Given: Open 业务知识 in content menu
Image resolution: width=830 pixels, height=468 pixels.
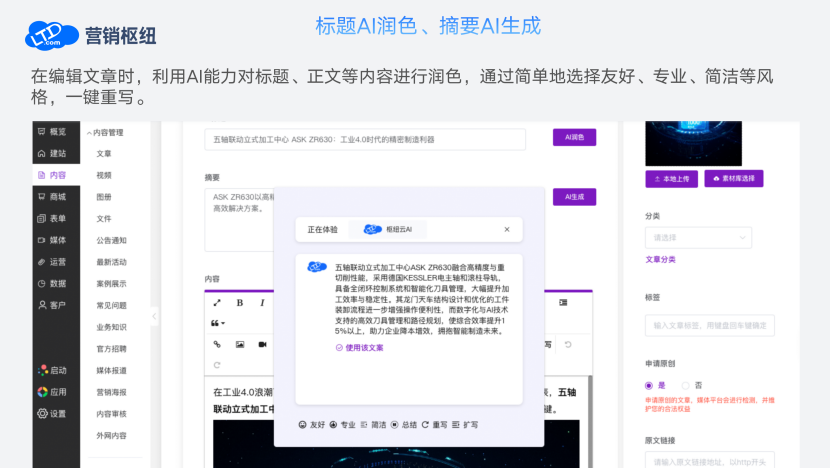Looking at the screenshot, I should [111, 327].
